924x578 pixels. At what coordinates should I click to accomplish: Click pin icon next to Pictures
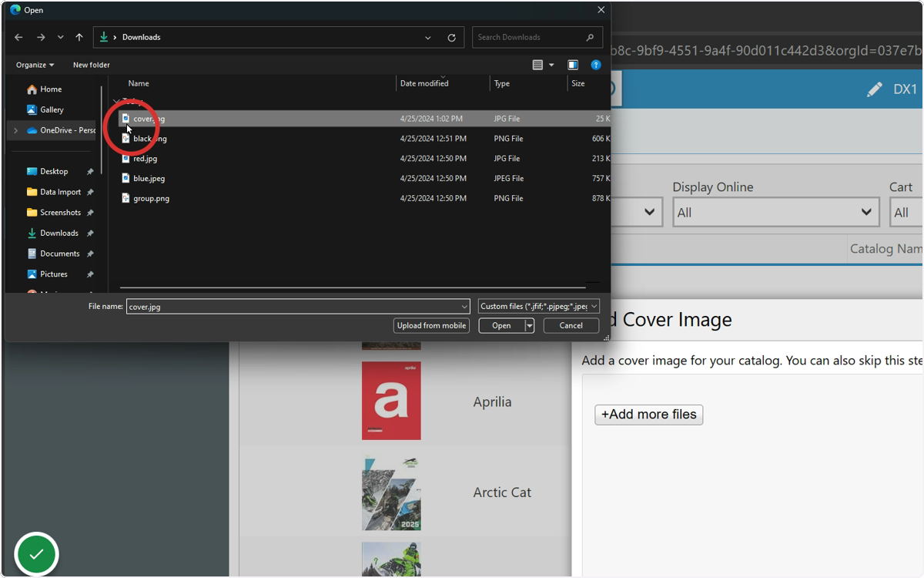tap(90, 274)
